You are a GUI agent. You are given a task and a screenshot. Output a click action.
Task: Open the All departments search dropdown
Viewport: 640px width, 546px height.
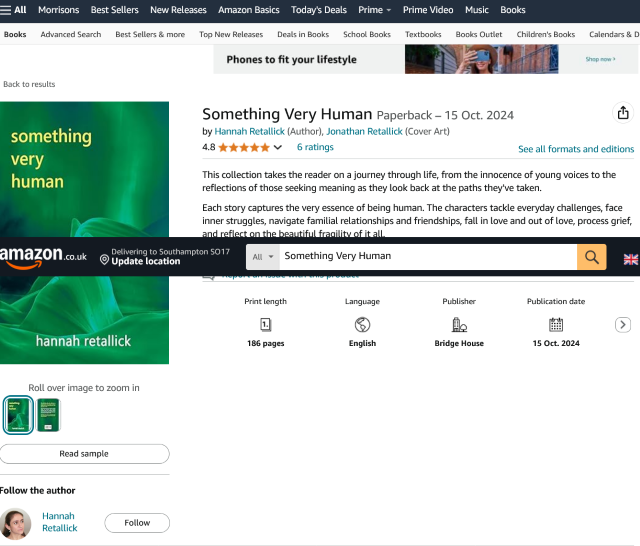pyautogui.click(x=264, y=257)
